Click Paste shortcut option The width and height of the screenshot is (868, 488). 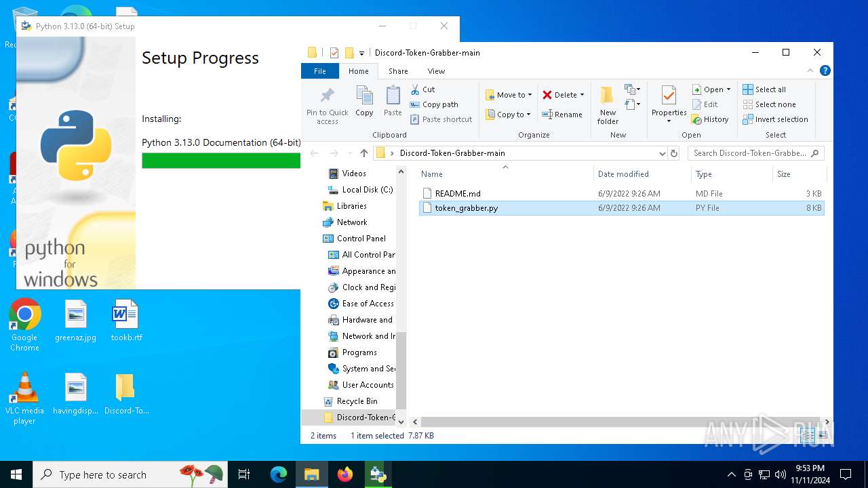[x=441, y=119]
